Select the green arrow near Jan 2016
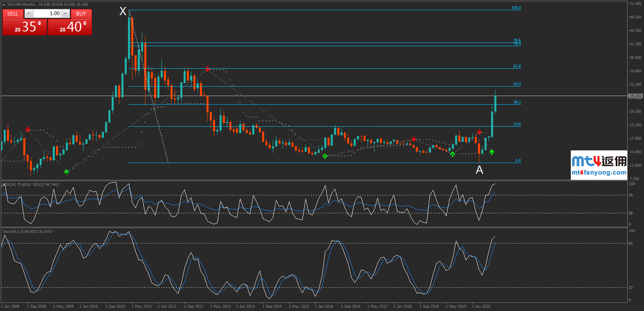 tap(325, 156)
